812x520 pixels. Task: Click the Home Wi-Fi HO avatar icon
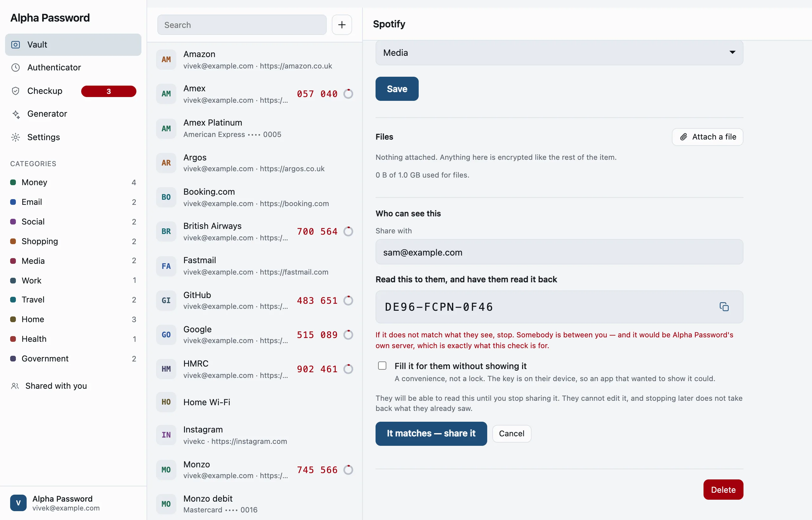[166, 402]
